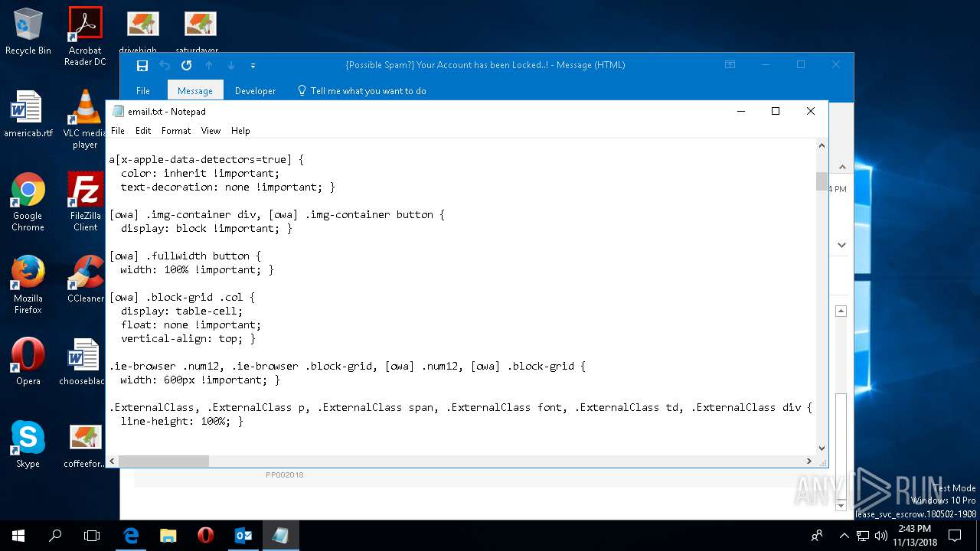Click Notepad horizontal scrollbar thumb

tap(163, 461)
